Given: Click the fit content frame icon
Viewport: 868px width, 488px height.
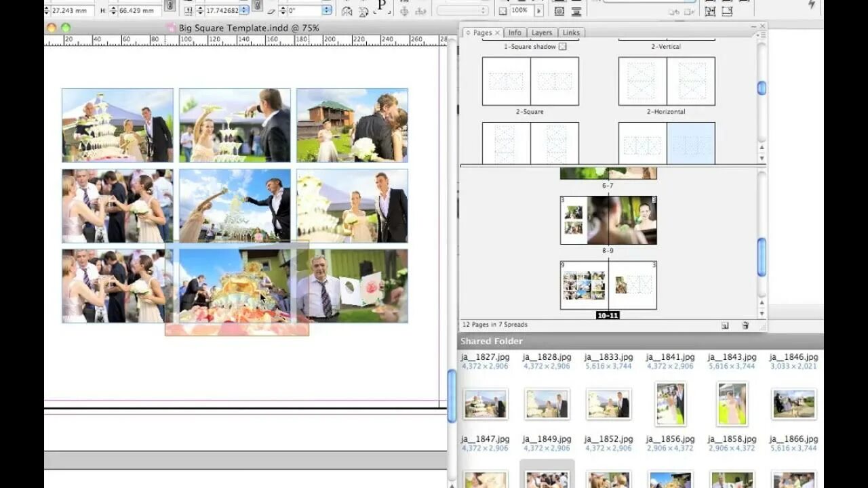Looking at the screenshot, I should (x=710, y=11).
